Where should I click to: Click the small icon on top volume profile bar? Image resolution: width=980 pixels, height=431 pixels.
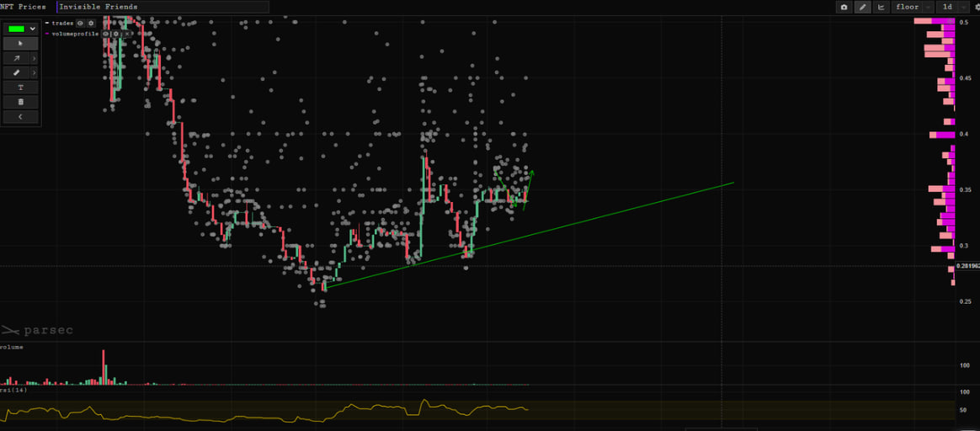pos(951,21)
